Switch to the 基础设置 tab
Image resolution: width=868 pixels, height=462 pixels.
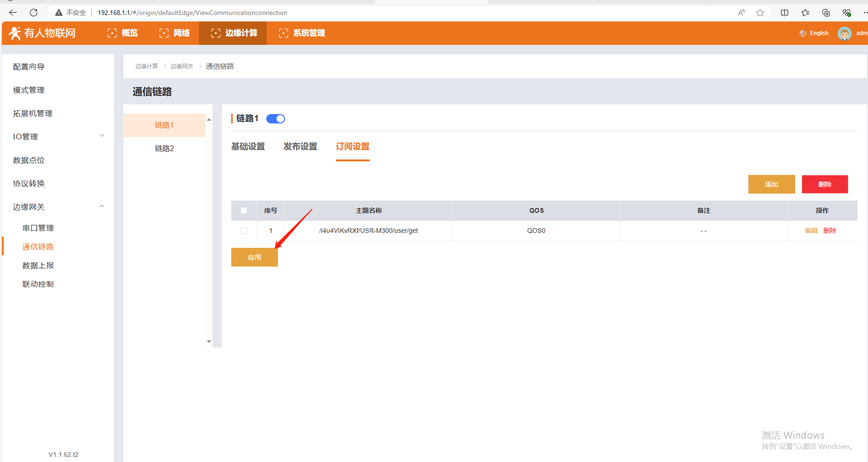tap(248, 146)
